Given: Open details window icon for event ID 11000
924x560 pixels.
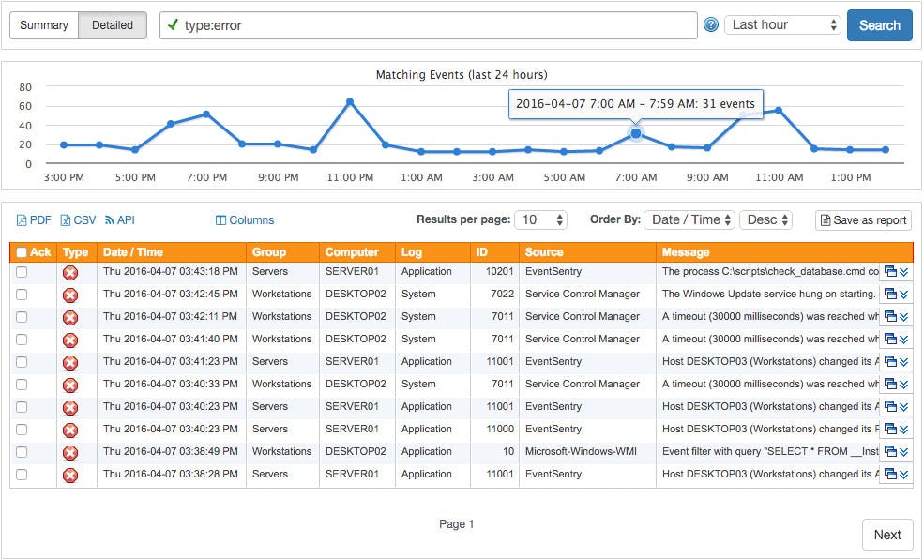Looking at the screenshot, I should coord(890,429).
